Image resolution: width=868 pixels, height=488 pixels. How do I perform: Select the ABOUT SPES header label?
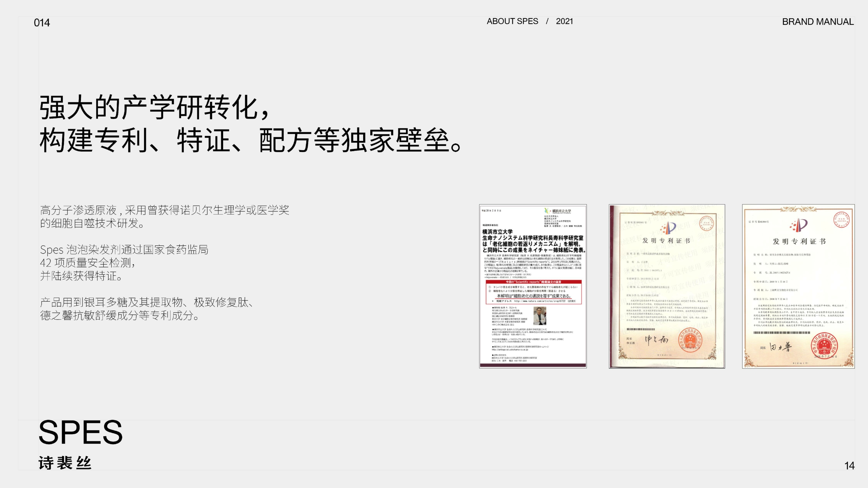click(512, 21)
